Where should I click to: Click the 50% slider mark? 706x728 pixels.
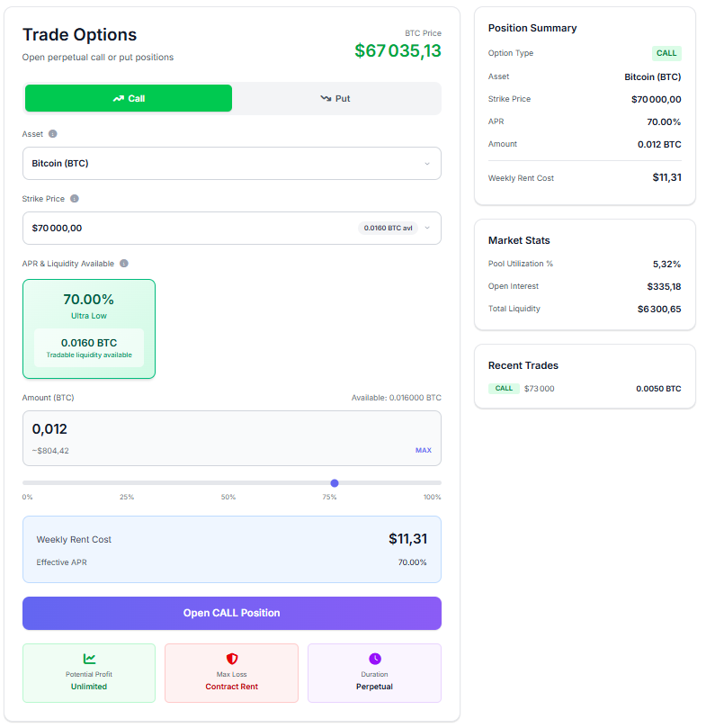click(x=228, y=497)
